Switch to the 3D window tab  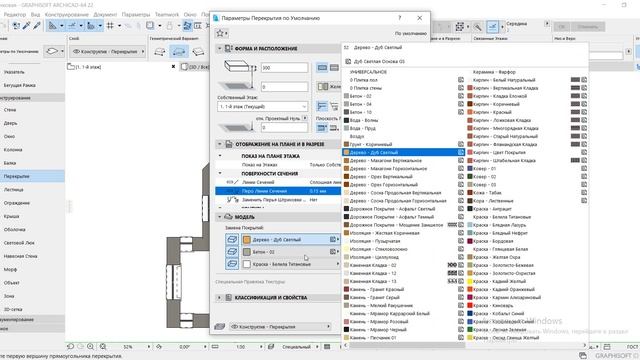coord(195,67)
